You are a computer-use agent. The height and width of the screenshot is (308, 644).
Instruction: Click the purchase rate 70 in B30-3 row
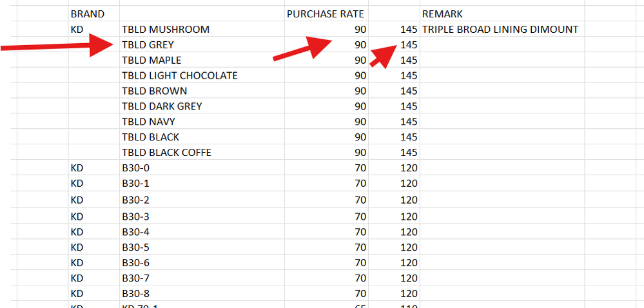point(326,217)
